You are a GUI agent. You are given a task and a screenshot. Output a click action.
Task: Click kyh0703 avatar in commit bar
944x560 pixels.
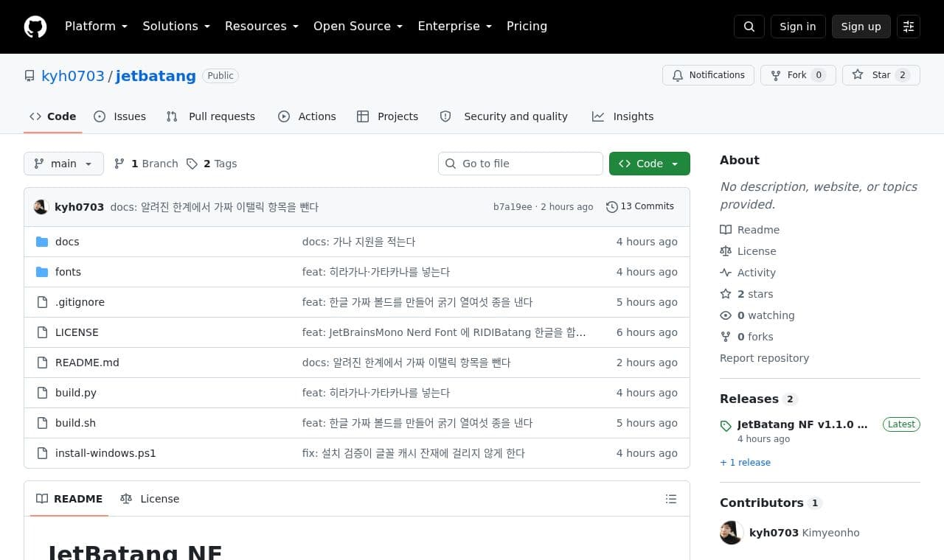pos(41,207)
